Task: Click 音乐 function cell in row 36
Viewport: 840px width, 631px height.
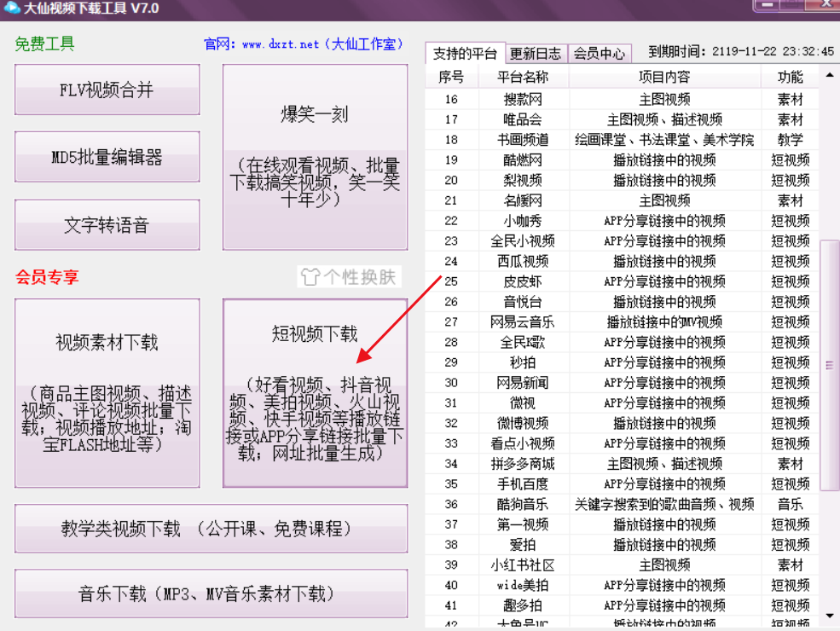Action: pyautogui.click(x=791, y=504)
